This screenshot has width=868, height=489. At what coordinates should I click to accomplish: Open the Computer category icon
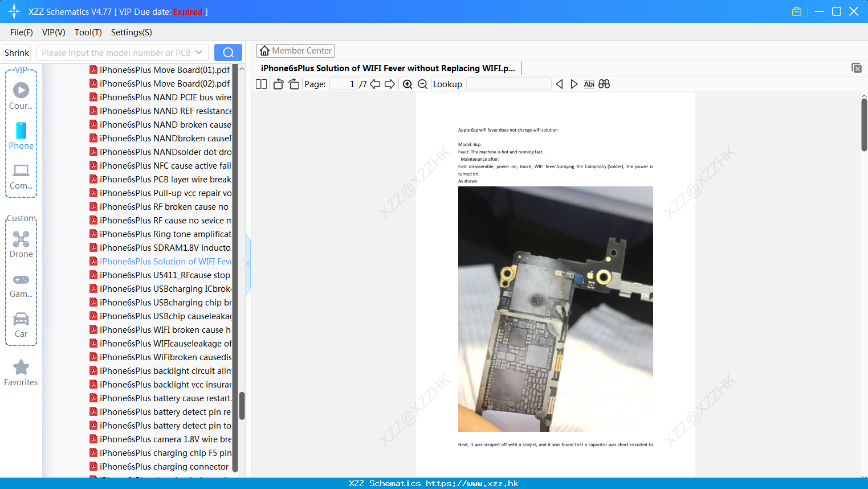(x=21, y=176)
